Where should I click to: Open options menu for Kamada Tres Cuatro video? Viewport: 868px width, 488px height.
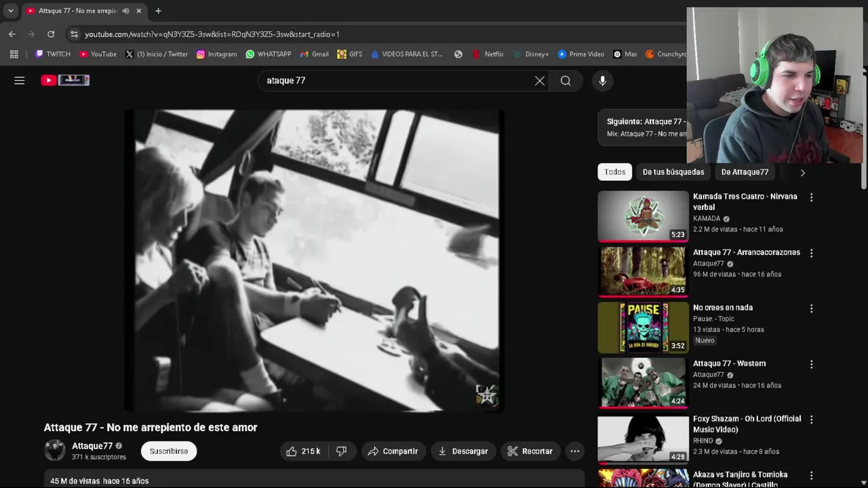coord(811,197)
